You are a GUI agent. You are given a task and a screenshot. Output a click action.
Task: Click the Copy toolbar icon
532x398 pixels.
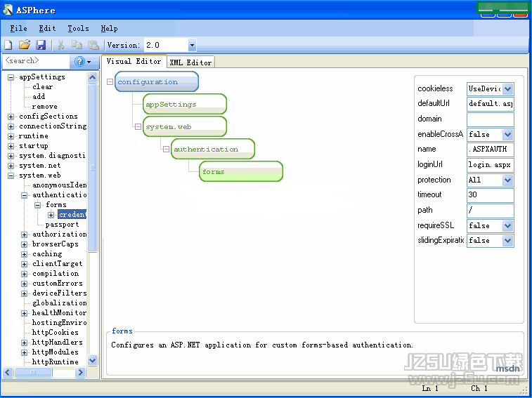point(77,45)
